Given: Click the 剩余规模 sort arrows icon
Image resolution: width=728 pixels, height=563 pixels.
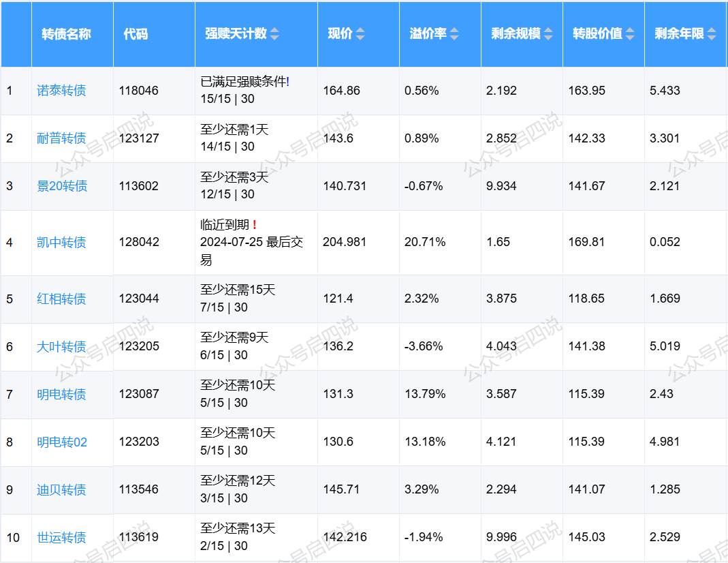Looking at the screenshot, I should point(548,34).
